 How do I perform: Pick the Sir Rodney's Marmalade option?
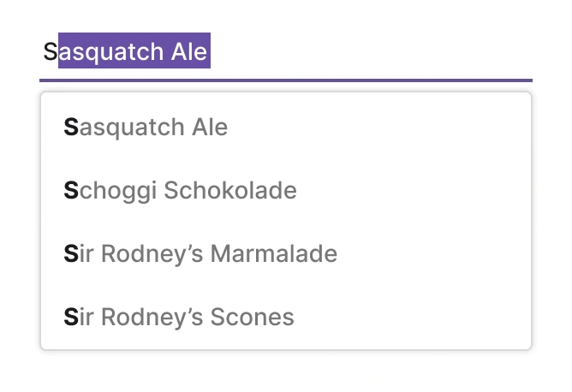(200, 253)
